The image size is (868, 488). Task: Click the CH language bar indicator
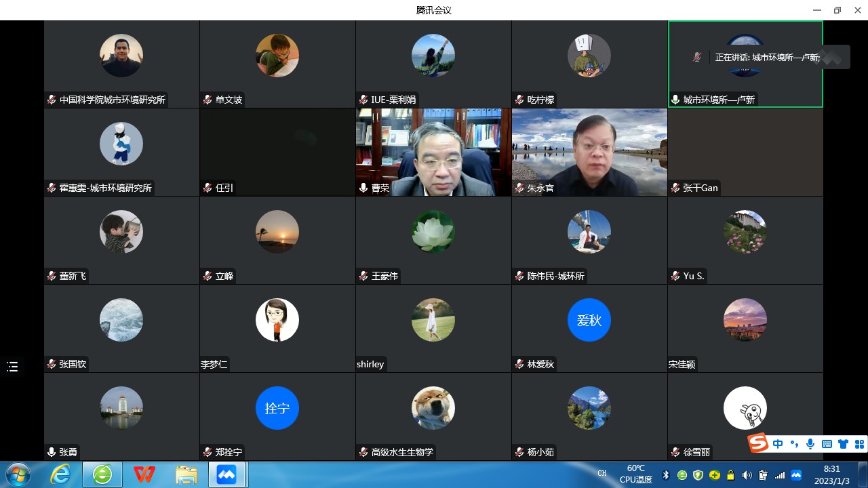point(601,473)
